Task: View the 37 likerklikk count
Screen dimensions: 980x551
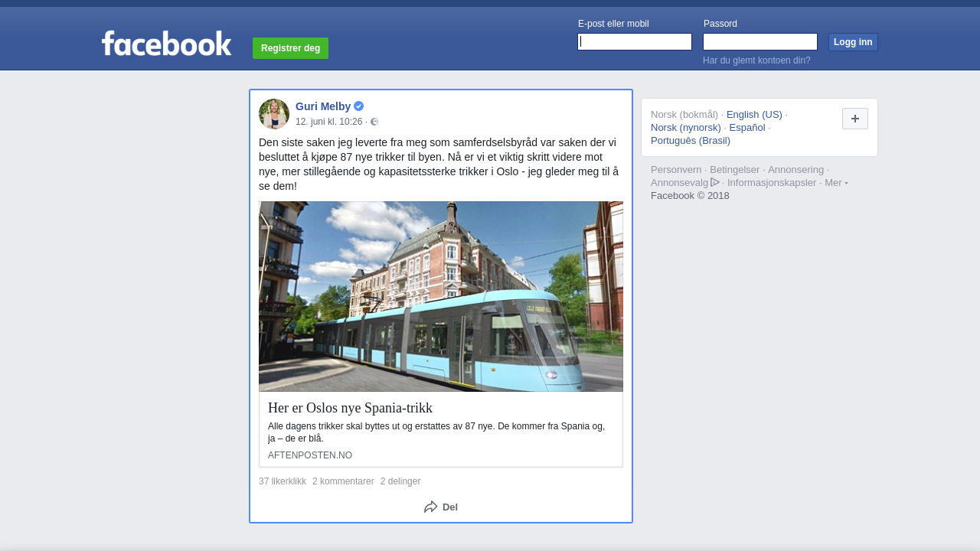Action: tap(283, 481)
